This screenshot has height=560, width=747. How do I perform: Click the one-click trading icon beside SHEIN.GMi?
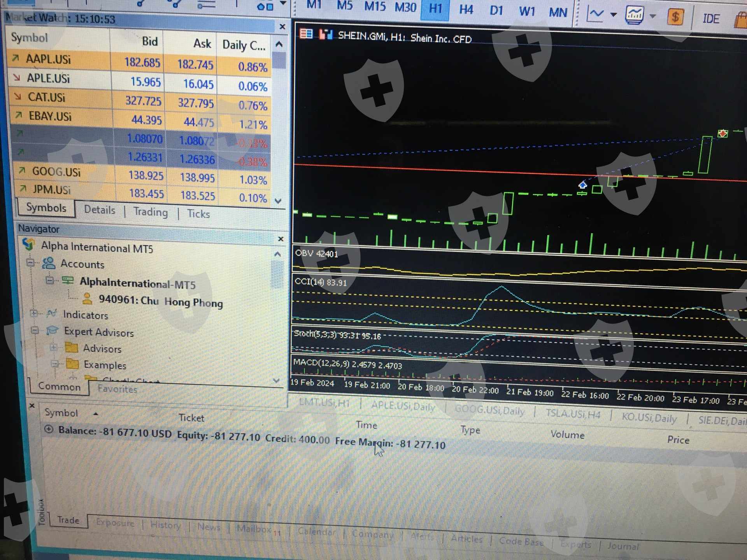point(325,35)
